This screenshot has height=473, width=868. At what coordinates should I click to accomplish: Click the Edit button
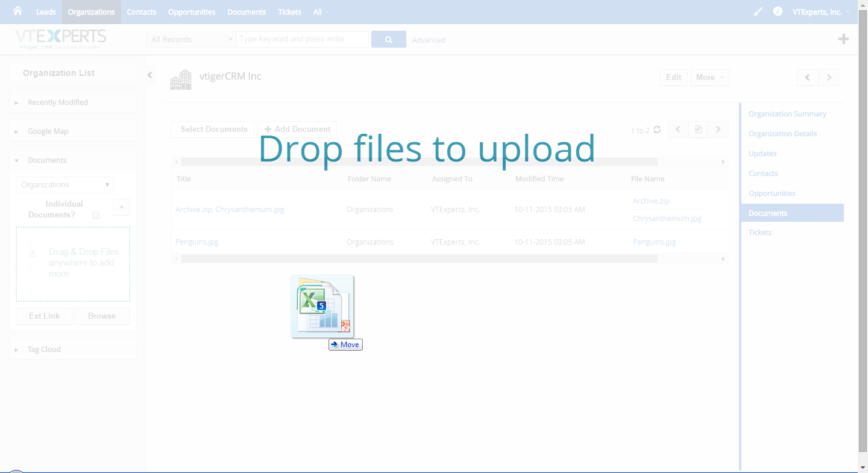[x=674, y=77]
